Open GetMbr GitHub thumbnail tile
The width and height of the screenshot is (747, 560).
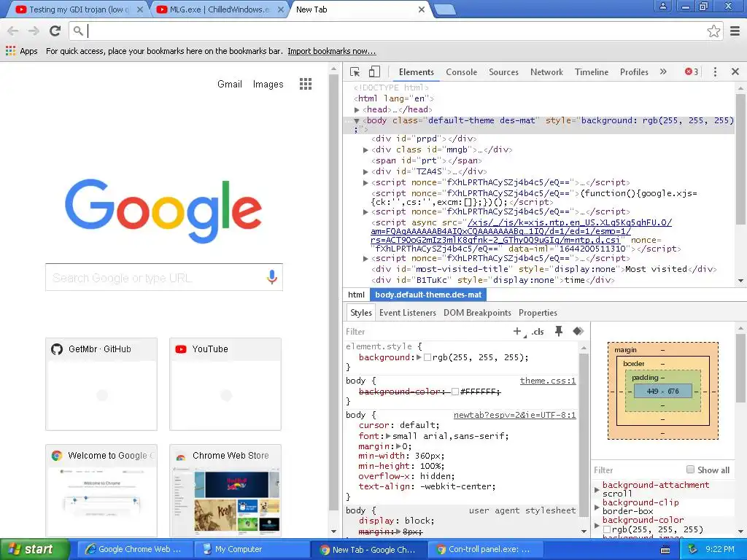pyautogui.click(x=101, y=384)
